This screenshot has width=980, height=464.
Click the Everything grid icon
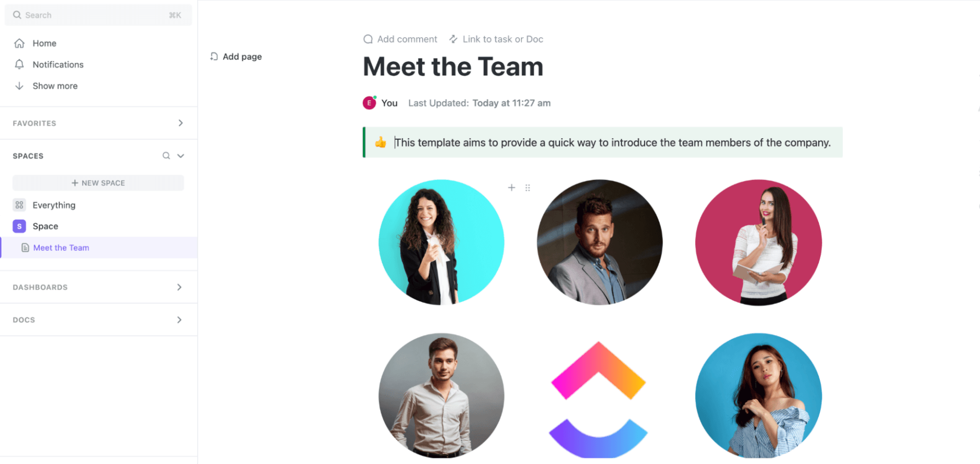click(x=19, y=205)
